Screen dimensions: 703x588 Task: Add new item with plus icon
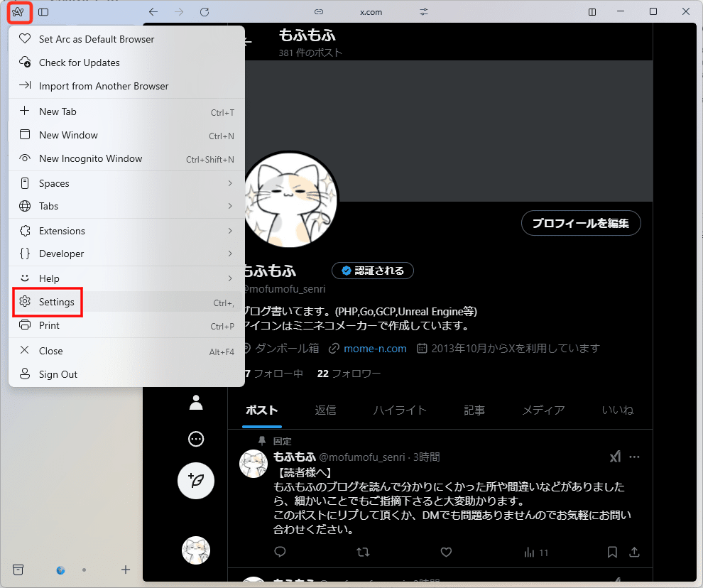tap(126, 570)
